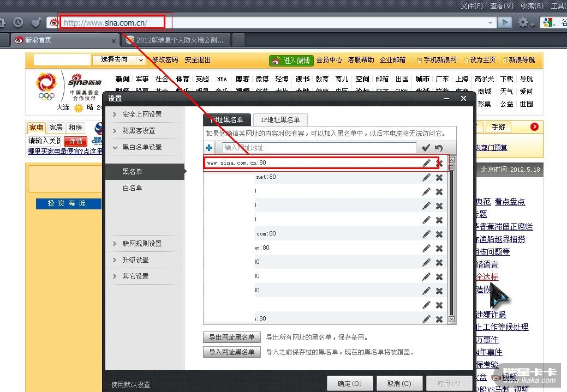
Task: Click the plus icon to add blacklist URL
Action: coord(209,148)
